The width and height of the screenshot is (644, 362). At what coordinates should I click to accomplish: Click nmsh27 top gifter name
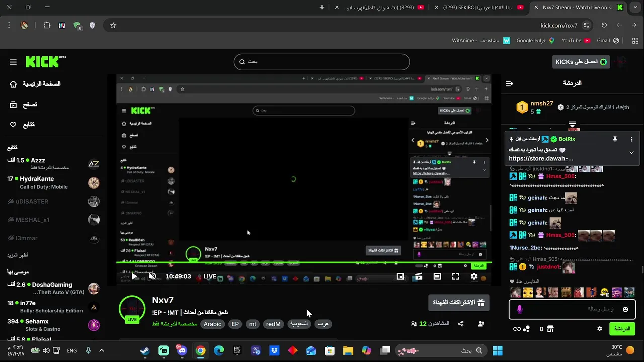point(542,104)
